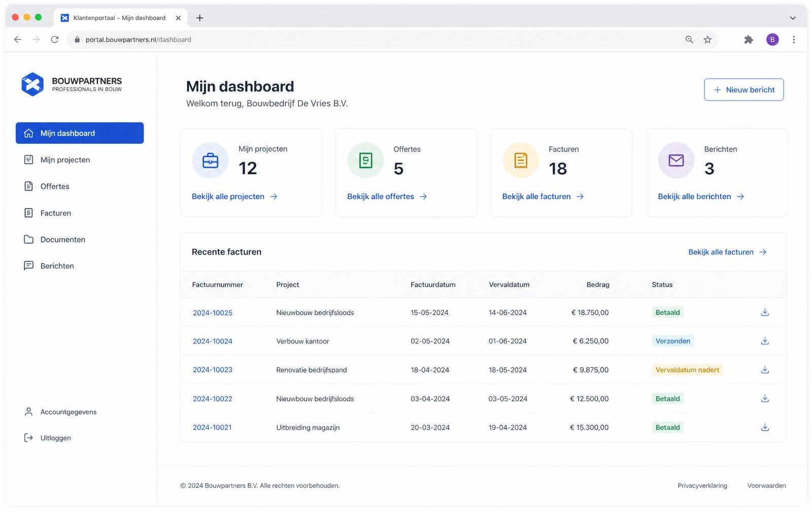Go back with browser back arrow
Screen dimensions: 812x512
point(18,40)
